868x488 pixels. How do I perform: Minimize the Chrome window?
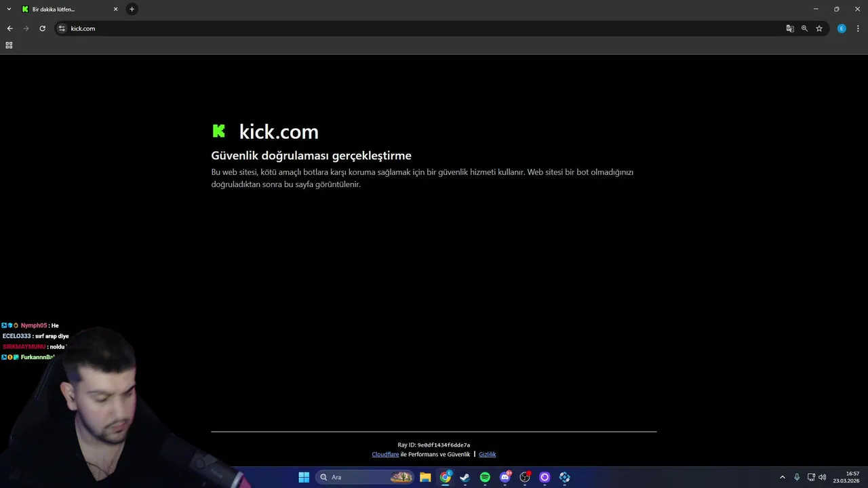(816, 9)
